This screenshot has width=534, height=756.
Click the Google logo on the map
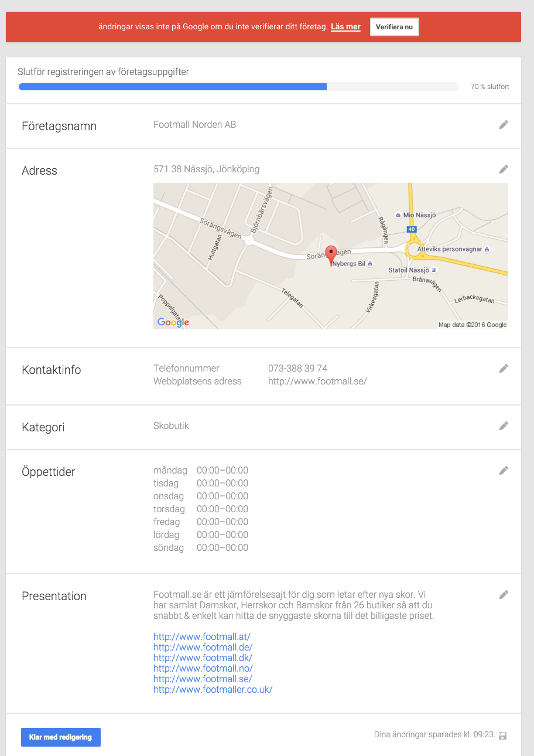[x=173, y=322]
